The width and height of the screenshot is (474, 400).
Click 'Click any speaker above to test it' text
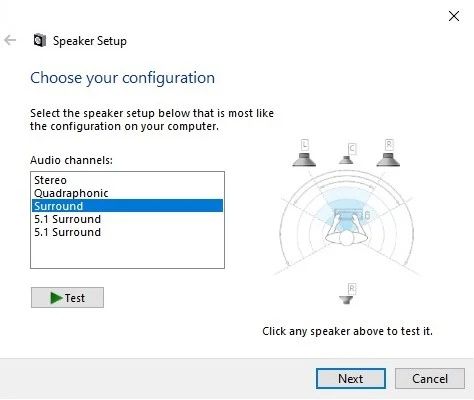point(347,331)
